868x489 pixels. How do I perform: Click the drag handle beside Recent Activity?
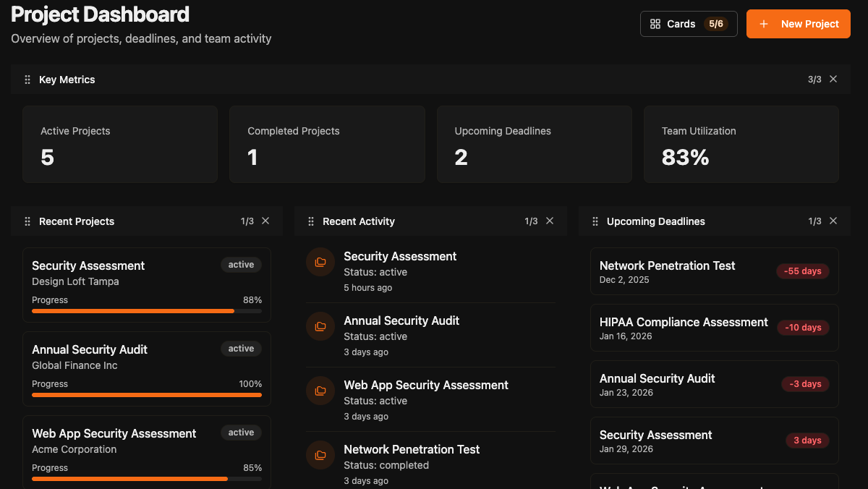[311, 221]
